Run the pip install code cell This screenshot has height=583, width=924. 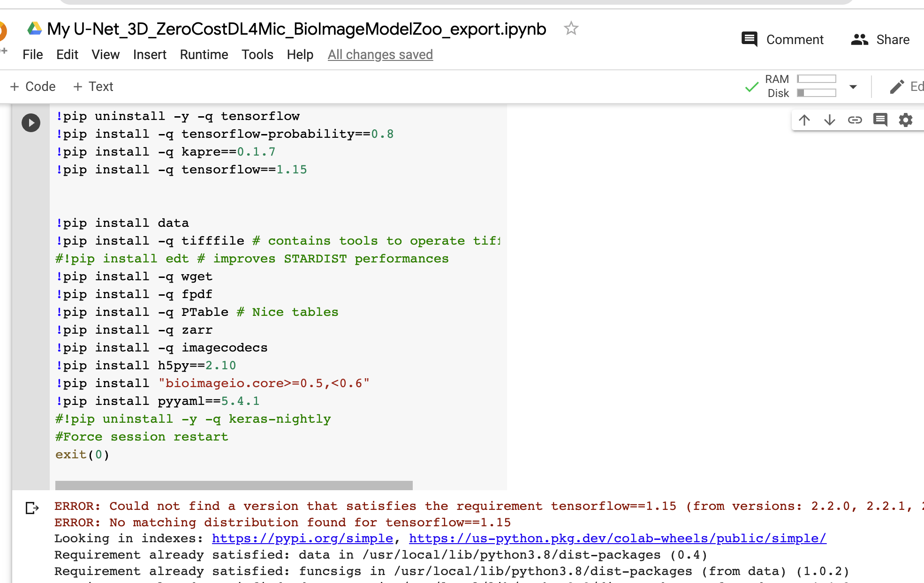[x=31, y=123]
